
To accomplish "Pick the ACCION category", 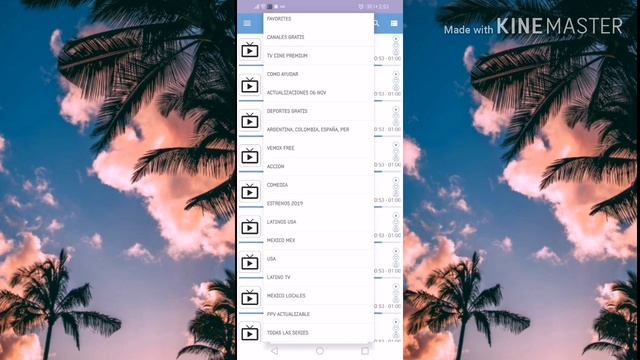I will [318, 166].
